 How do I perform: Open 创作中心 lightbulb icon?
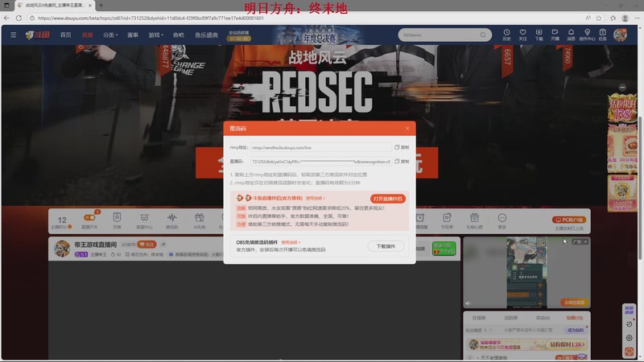[587, 35]
